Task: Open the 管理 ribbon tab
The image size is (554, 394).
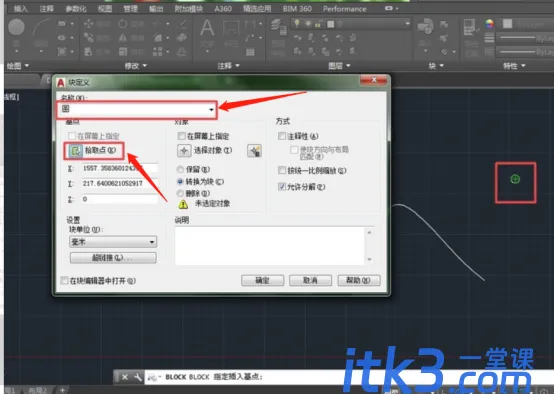Action: click(130, 9)
